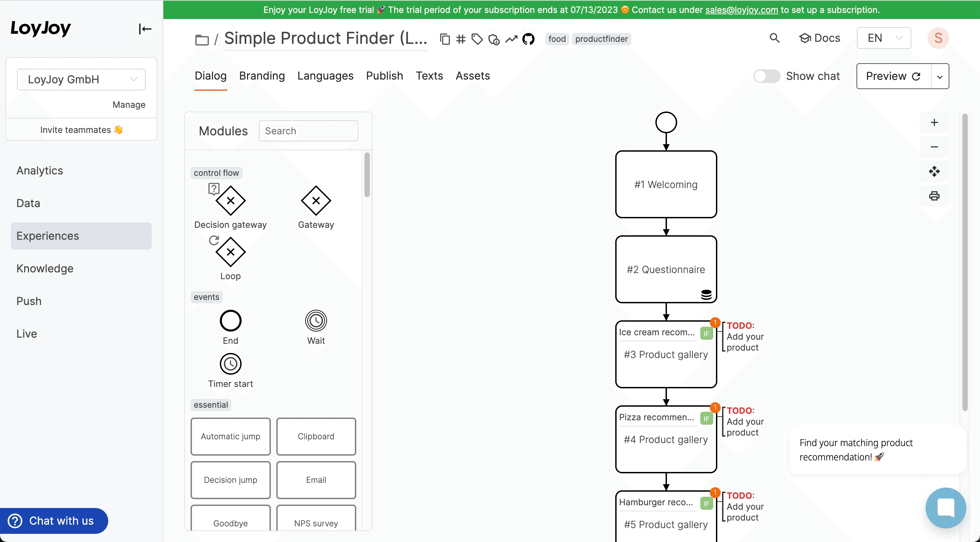Collapse the sidebar with the arrow icon

click(x=145, y=29)
